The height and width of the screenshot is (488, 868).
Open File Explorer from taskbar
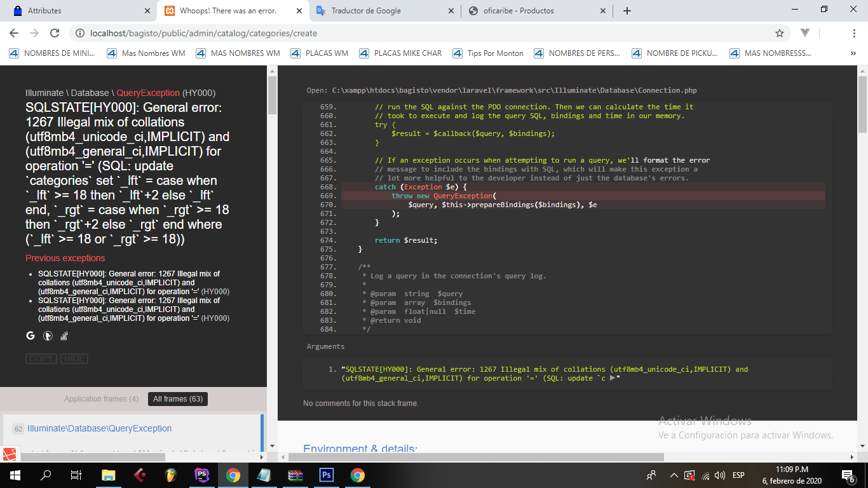tap(109, 475)
